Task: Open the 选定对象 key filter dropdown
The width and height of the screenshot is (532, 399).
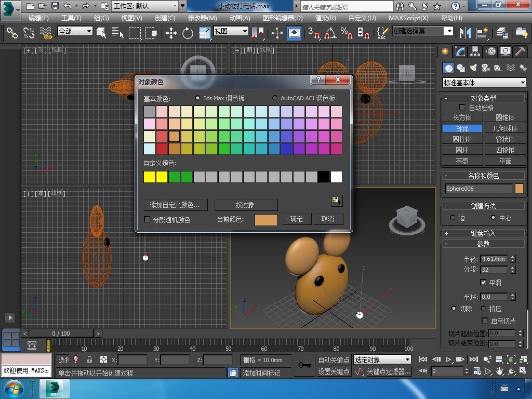Action: click(382, 360)
